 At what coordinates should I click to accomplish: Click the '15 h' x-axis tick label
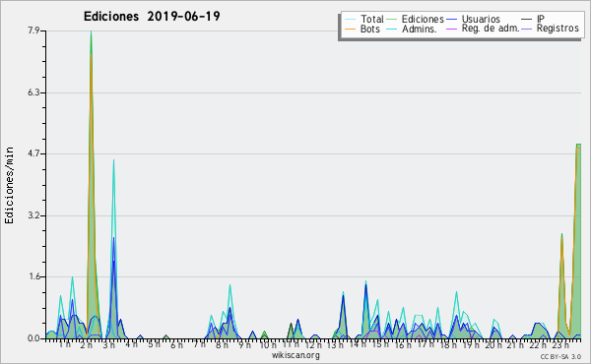click(380, 344)
